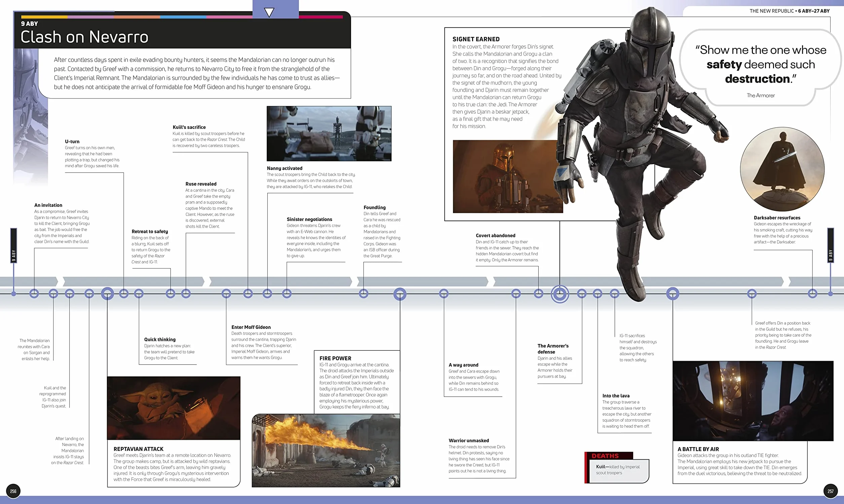Click the 'Sinister negotiations' heading
Screen dimensions: 844x504
[x=309, y=220]
